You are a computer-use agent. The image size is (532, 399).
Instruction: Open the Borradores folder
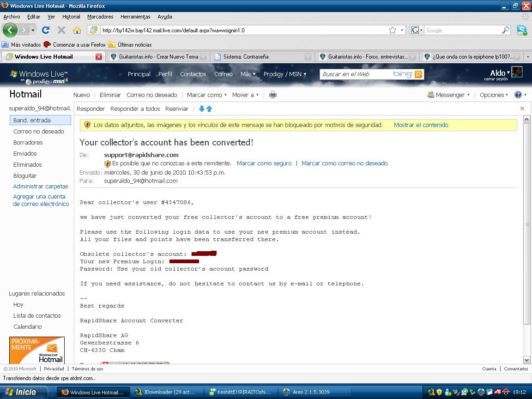(x=28, y=143)
